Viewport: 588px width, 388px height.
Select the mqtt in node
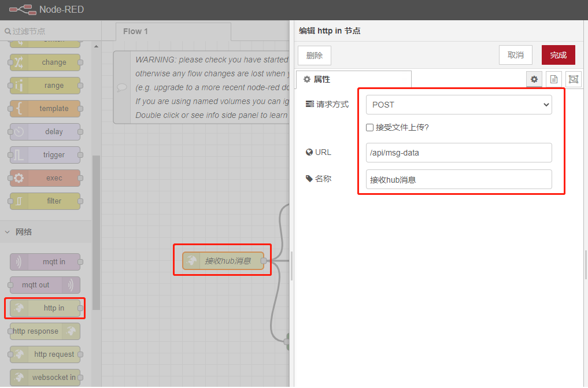click(45, 262)
